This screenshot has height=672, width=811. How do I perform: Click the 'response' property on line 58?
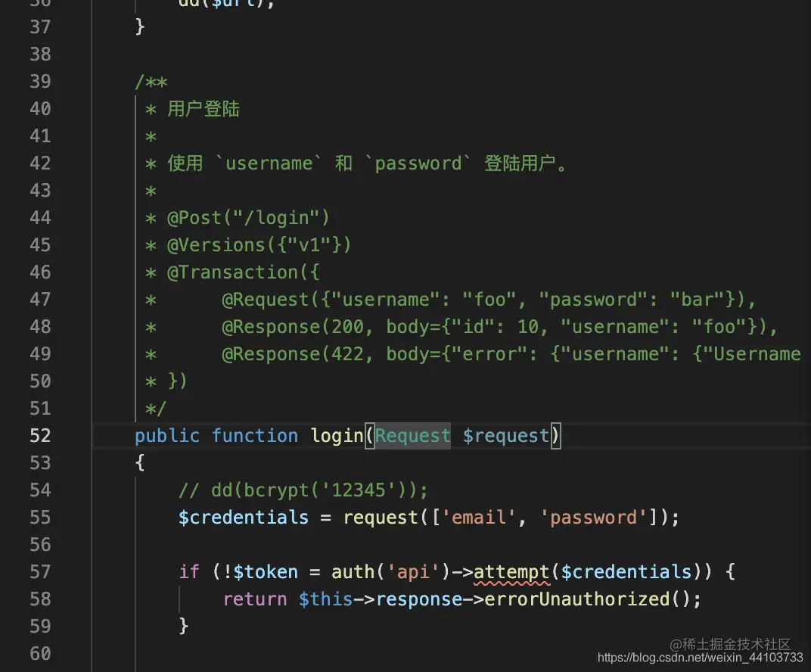(x=419, y=599)
